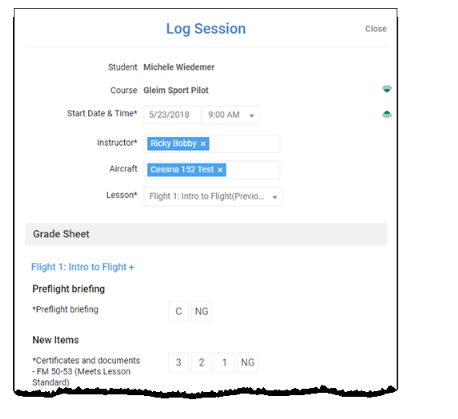Select the Ricky Bobby instructor chip
The image size is (458, 419).
coord(173,144)
